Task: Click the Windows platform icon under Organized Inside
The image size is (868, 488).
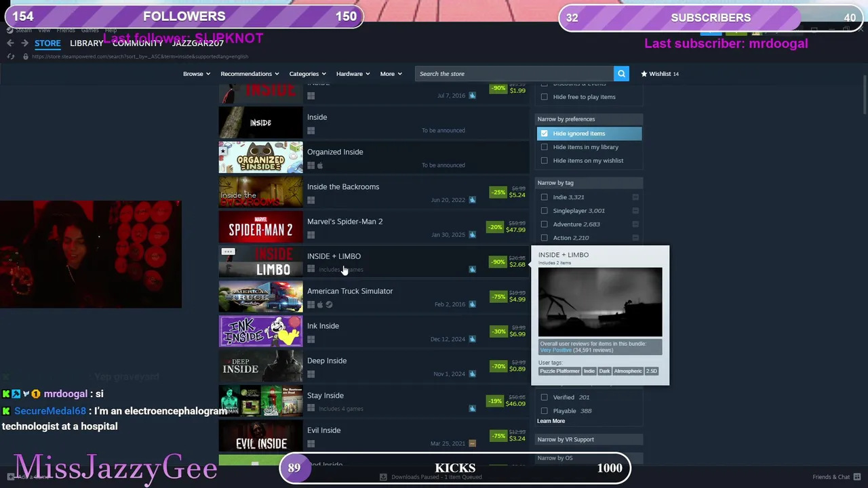Action: (x=311, y=165)
